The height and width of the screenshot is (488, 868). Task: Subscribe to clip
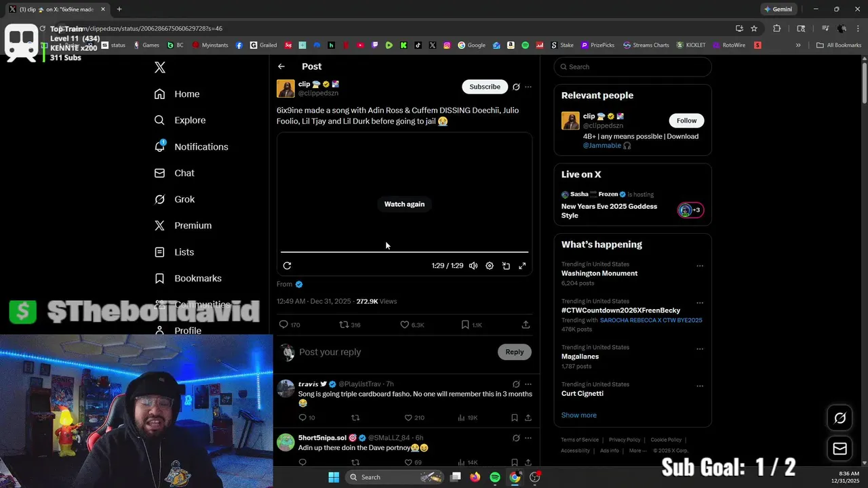coord(485,87)
